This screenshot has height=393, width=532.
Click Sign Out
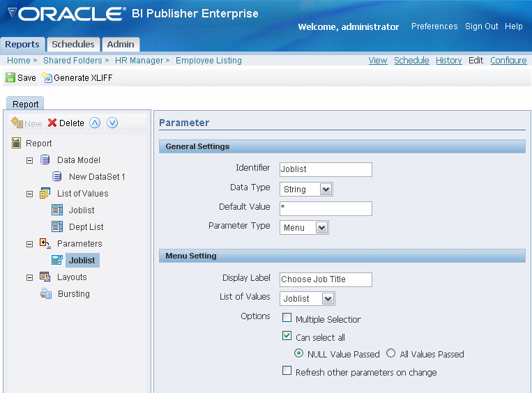pyautogui.click(x=481, y=26)
